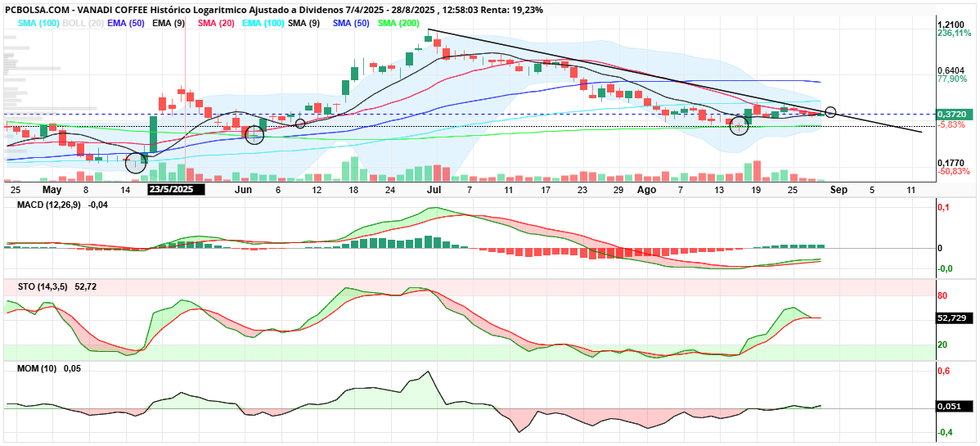Viewport: 980px width, 446px height.
Task: Click the Jun label on date axis
Action: tap(243, 189)
